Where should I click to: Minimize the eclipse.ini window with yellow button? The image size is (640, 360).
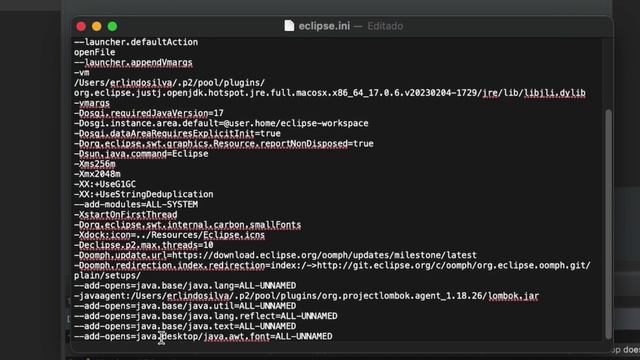(x=97, y=27)
